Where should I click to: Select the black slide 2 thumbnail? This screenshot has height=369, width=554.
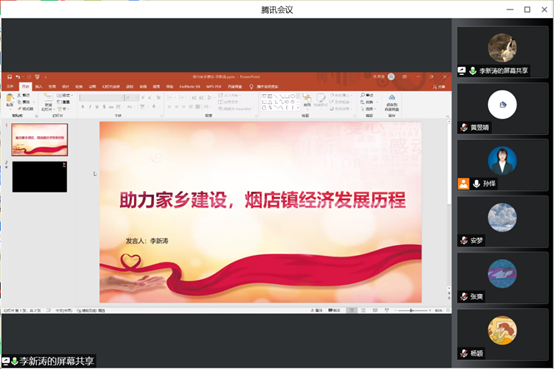[x=40, y=177]
